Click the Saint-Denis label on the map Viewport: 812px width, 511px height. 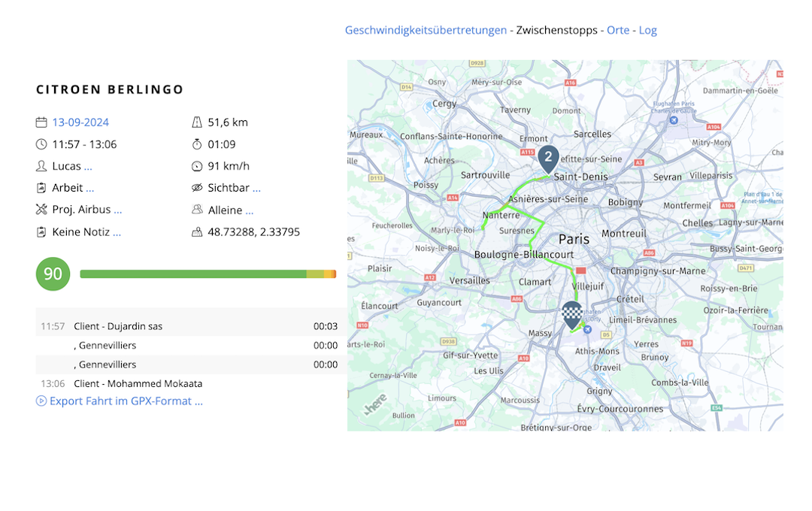pyautogui.click(x=580, y=177)
